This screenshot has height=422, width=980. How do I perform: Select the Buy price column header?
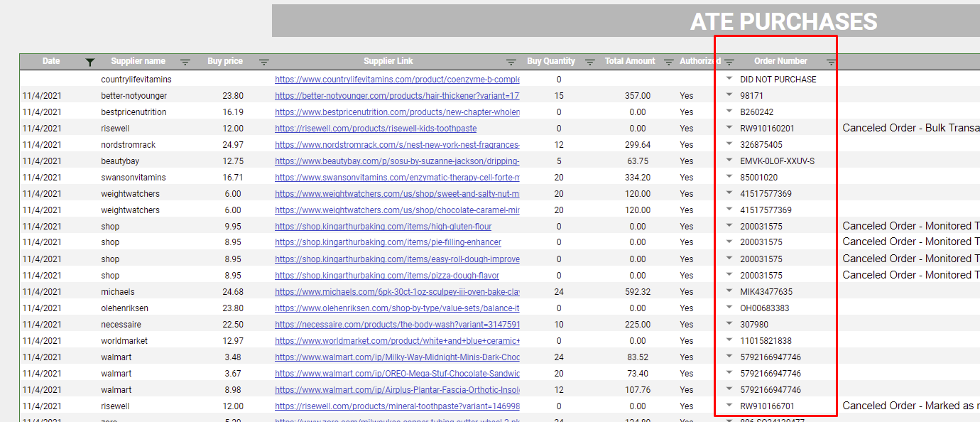[225, 61]
